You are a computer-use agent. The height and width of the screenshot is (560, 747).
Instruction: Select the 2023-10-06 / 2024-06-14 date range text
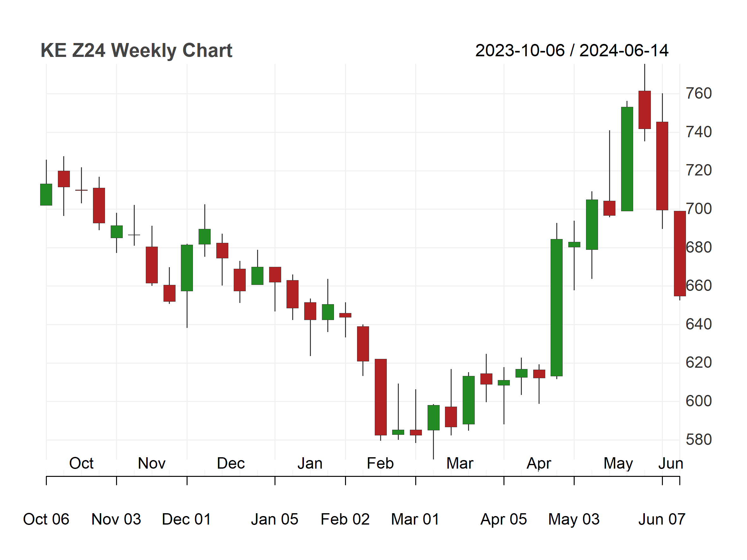[572, 51]
